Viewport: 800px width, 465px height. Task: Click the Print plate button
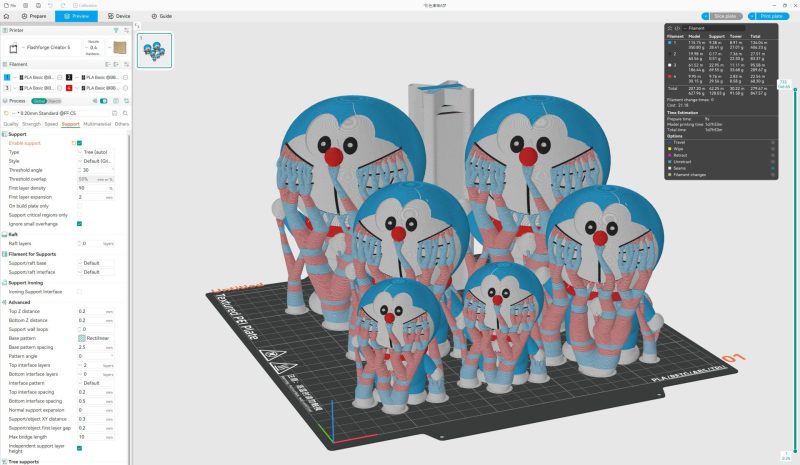771,16
